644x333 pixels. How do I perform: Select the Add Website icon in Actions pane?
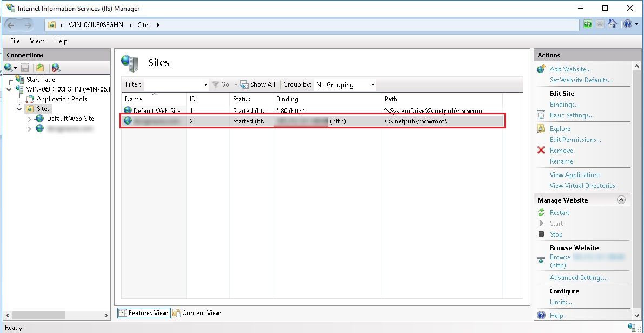[x=541, y=69]
